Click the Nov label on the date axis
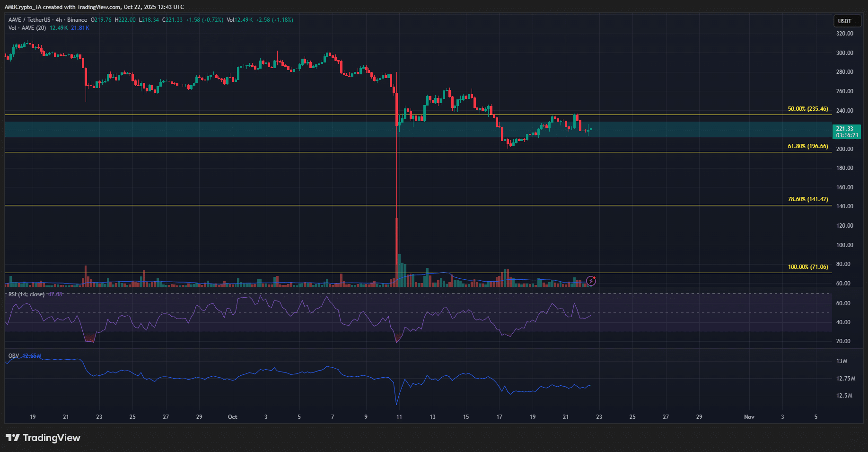The width and height of the screenshot is (868, 452). [749, 417]
